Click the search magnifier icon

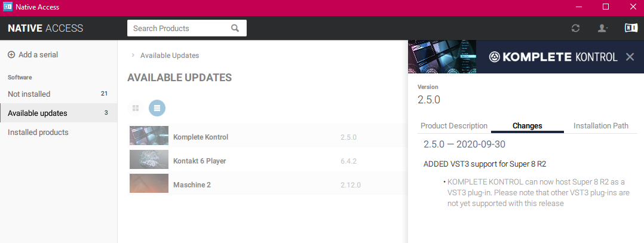click(x=235, y=28)
